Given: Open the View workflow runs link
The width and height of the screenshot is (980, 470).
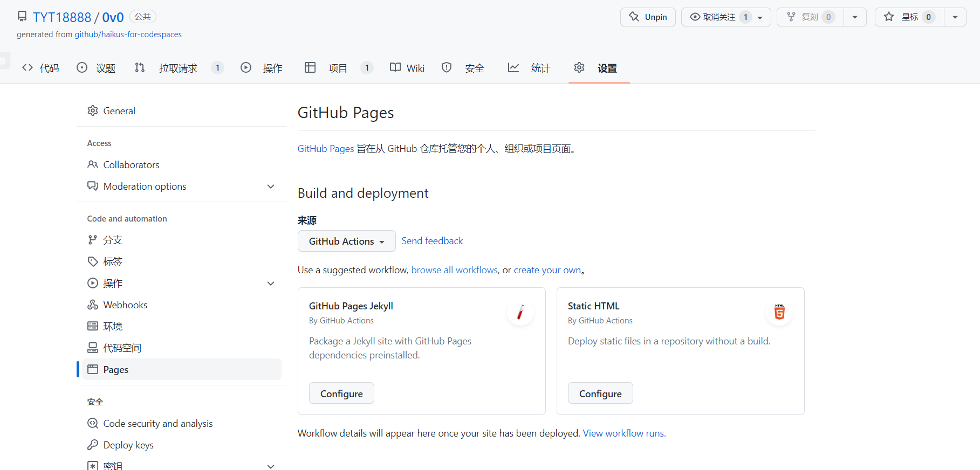Looking at the screenshot, I should (x=624, y=433).
